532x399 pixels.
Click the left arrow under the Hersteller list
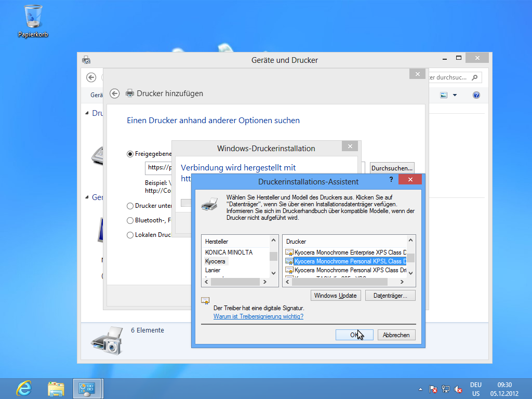[206, 282]
